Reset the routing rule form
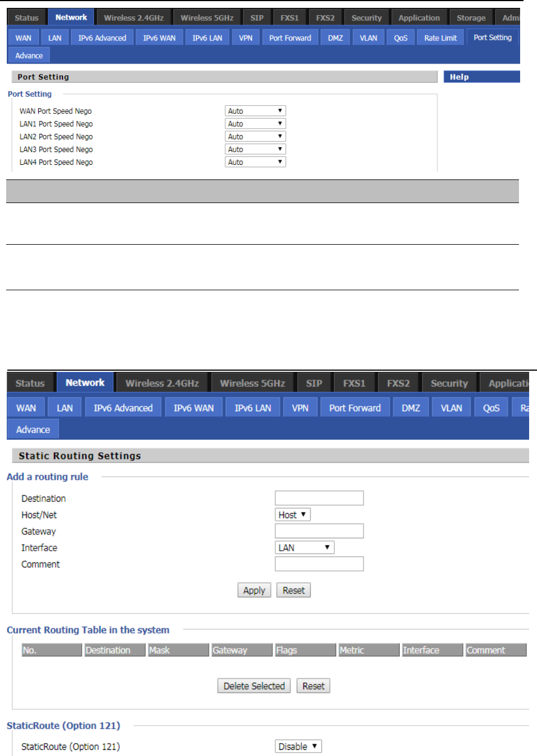The image size is (537, 756). [294, 590]
